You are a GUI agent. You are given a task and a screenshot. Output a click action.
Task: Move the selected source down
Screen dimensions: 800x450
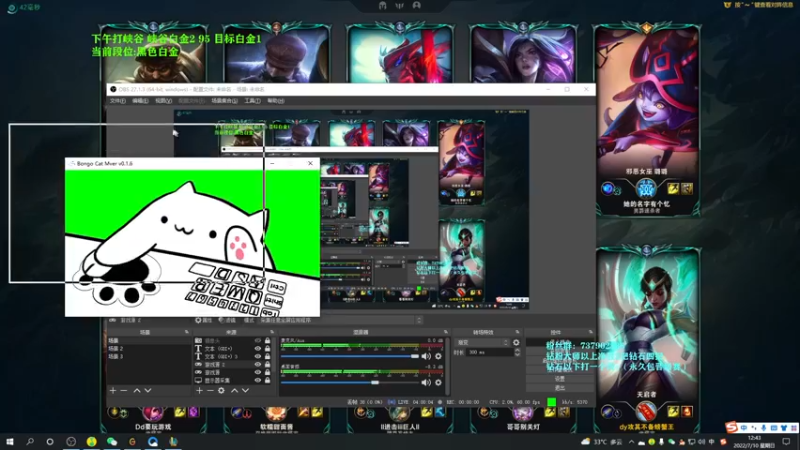point(245,390)
